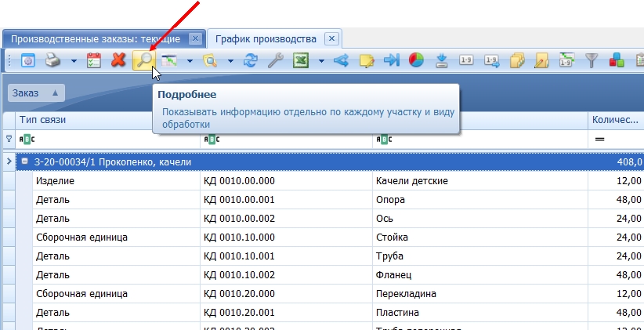
Task: Click the colored cubes icon
Action: coord(617,61)
